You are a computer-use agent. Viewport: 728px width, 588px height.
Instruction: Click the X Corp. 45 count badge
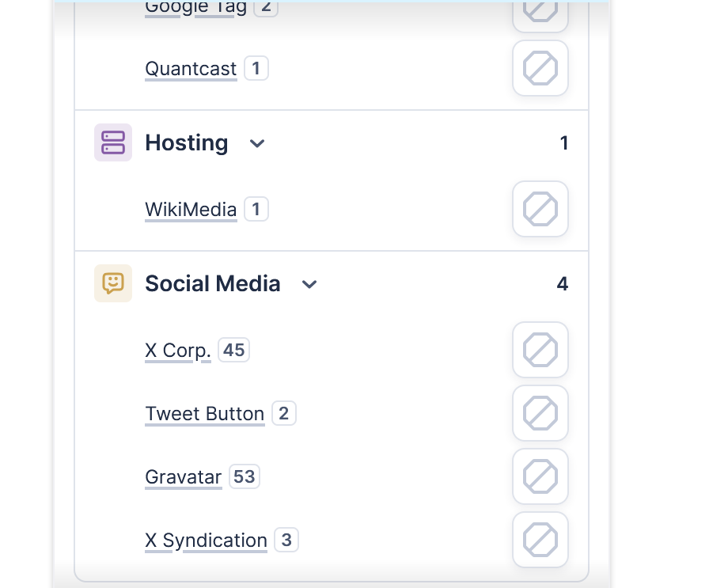point(233,350)
